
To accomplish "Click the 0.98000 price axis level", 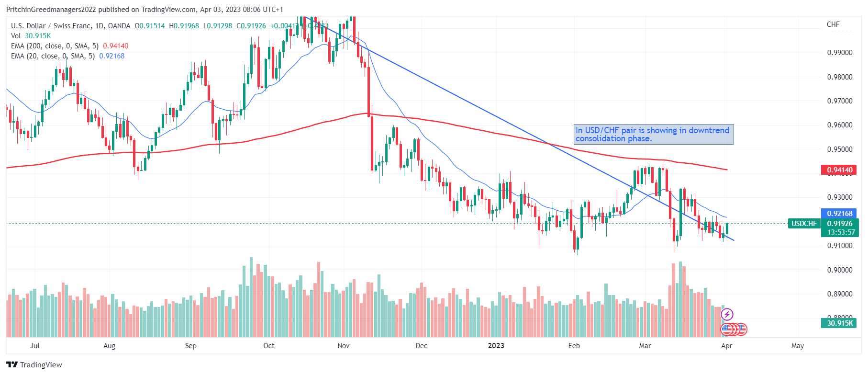I will pos(840,77).
